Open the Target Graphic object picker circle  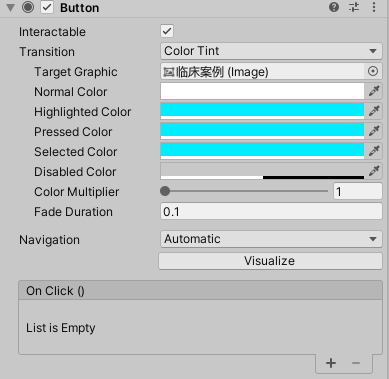[373, 71]
